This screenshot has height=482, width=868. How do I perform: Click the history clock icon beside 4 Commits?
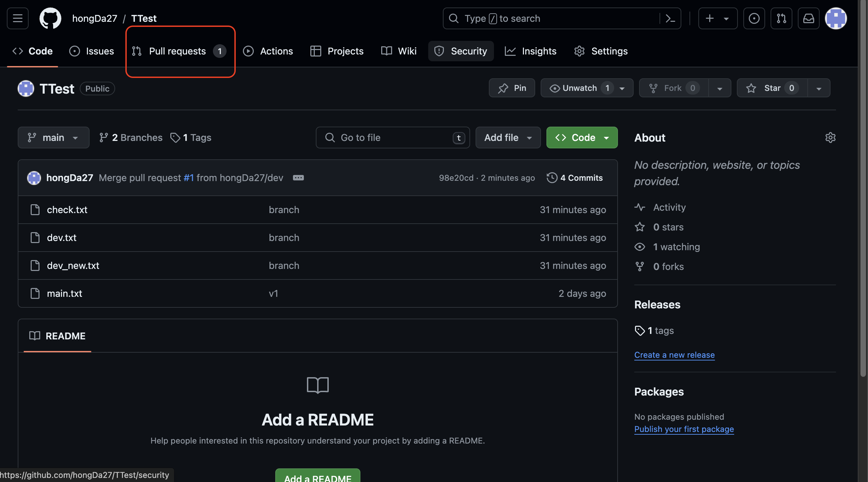552,178
